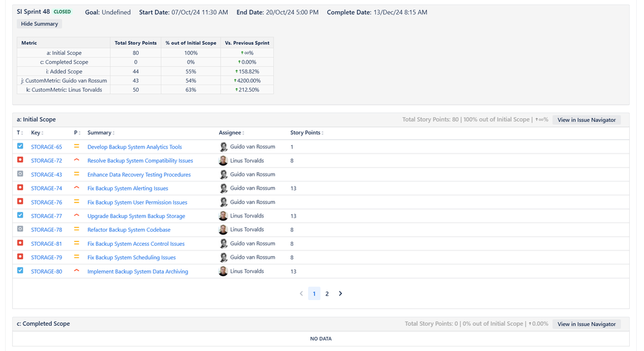Screen dimensions: 644x351
Task: Select page 2 in pagination
Action: coord(327,294)
